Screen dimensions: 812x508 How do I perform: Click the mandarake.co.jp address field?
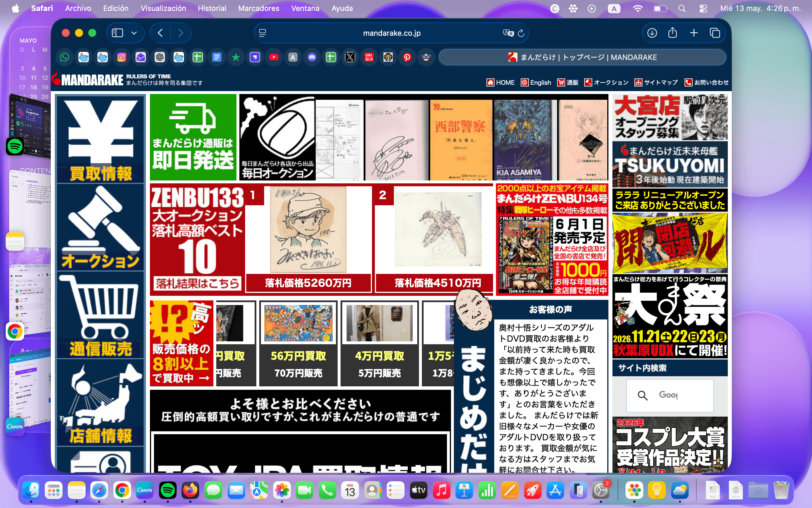click(391, 33)
